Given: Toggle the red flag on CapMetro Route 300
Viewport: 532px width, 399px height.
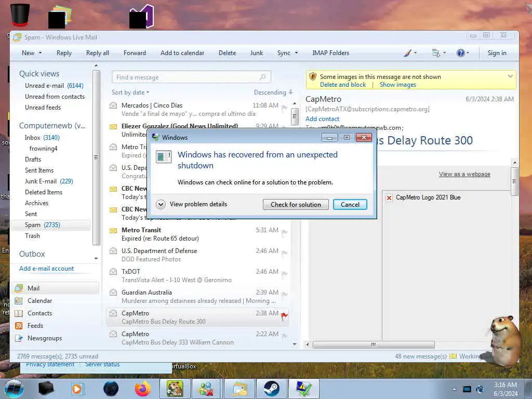Looking at the screenshot, I should [284, 316].
